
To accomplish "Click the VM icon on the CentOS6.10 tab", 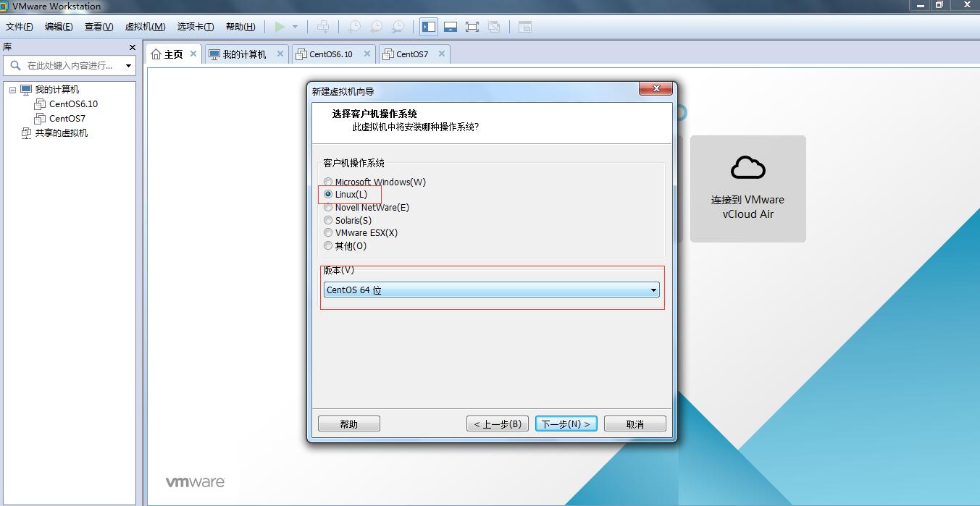I will click(301, 54).
